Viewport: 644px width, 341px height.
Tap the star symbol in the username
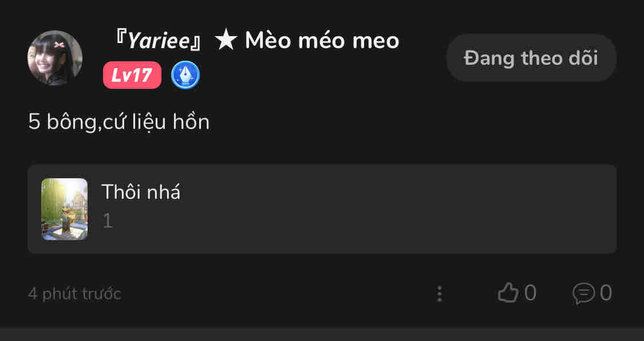click(x=226, y=41)
